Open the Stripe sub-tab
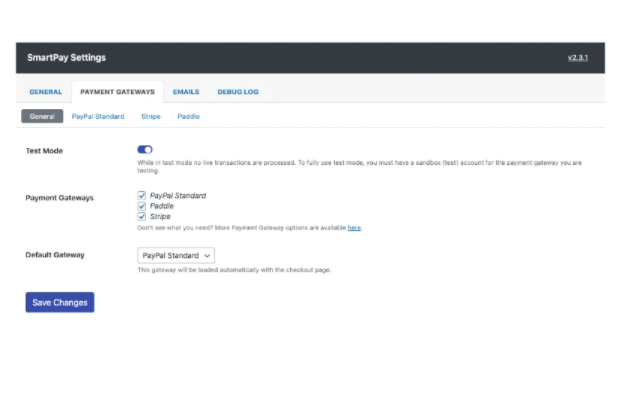The width and height of the screenshot is (619, 394). (151, 116)
